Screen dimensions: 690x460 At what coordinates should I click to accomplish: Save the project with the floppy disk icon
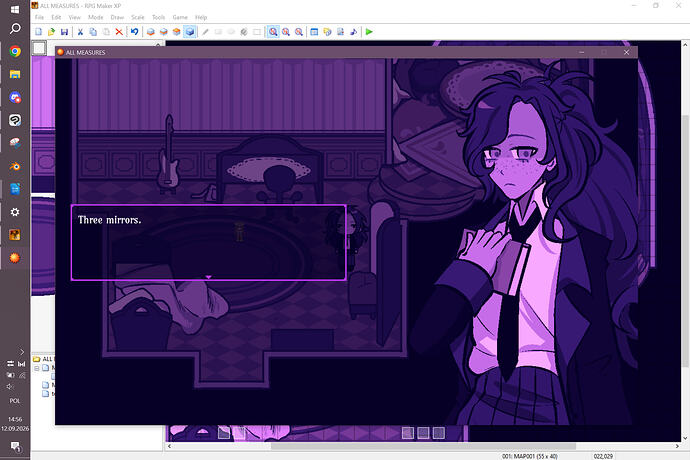coord(64,32)
